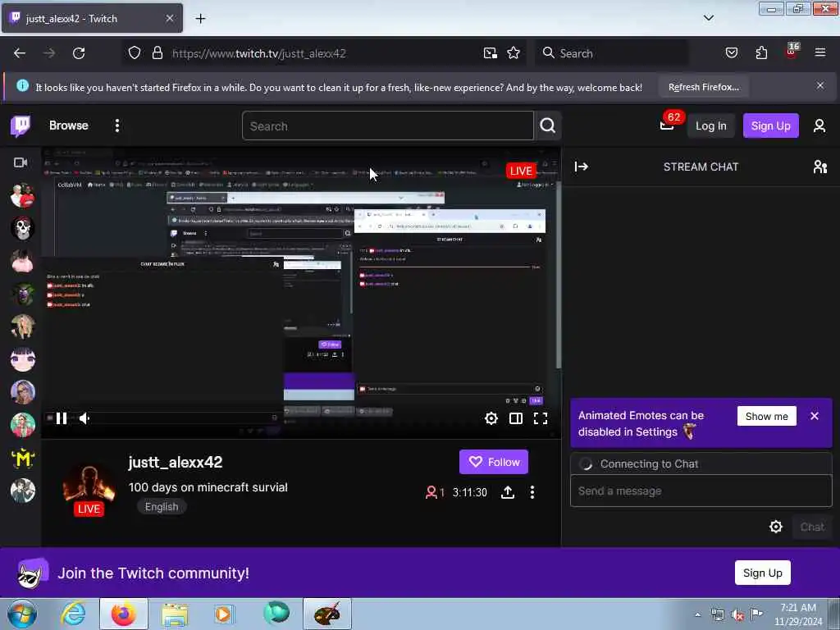Click the justt_alexx42 channel name
This screenshot has width=840, height=630.
point(176,463)
